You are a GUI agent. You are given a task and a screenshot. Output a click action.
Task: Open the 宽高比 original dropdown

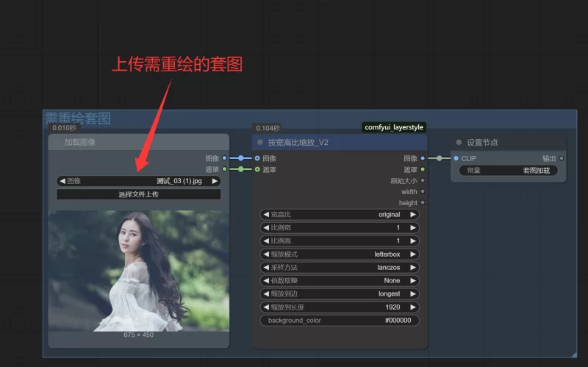[x=340, y=215]
